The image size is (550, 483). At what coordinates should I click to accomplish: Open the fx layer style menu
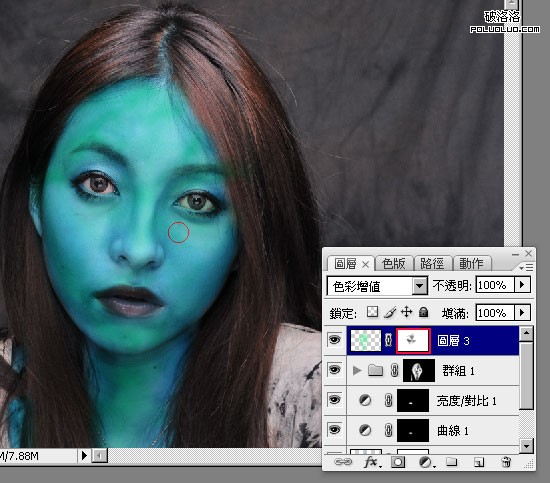click(x=372, y=463)
